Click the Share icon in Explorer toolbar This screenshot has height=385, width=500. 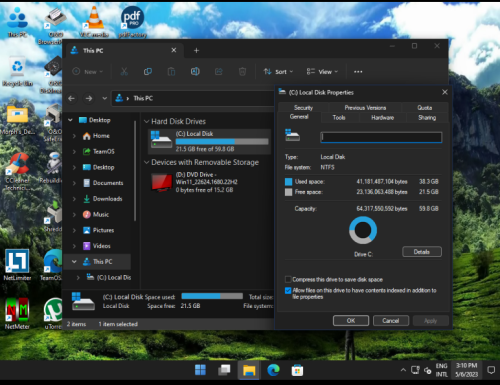point(219,71)
